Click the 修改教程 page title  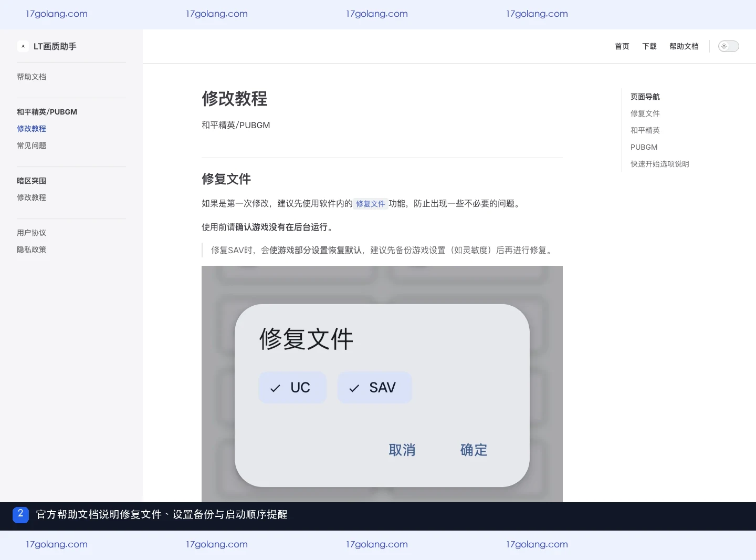(x=235, y=99)
